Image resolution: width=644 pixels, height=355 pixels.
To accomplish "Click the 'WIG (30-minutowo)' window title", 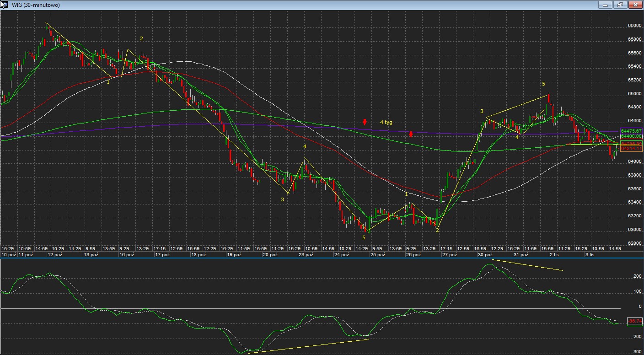I will (36, 5).
